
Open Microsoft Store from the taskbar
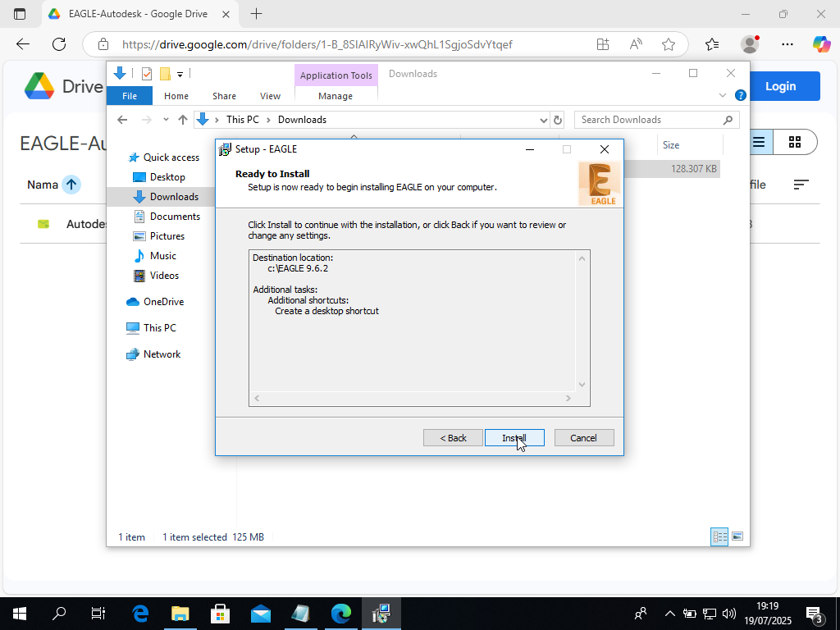pos(220,614)
